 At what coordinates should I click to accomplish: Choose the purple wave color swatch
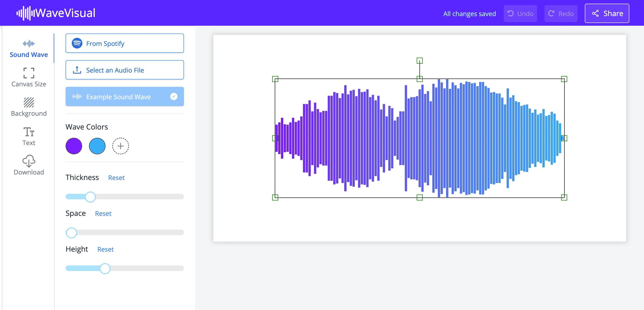point(74,146)
